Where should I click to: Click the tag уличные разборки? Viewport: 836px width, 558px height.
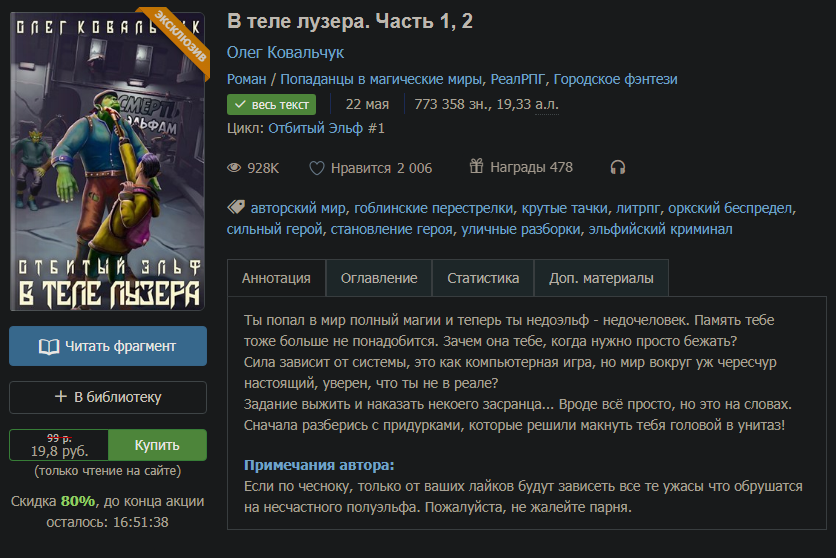coord(520,229)
